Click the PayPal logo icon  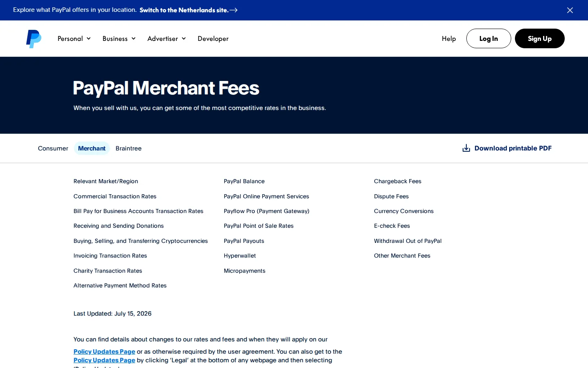(34, 39)
